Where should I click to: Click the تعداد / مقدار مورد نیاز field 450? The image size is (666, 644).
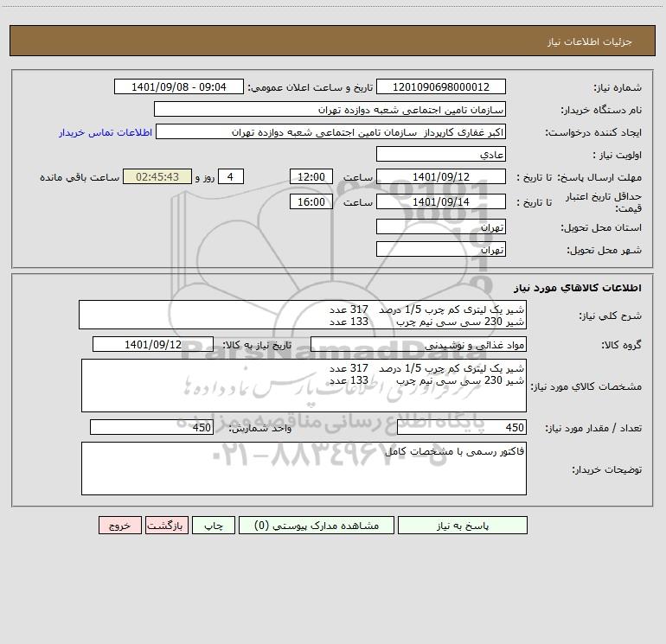[x=462, y=427]
